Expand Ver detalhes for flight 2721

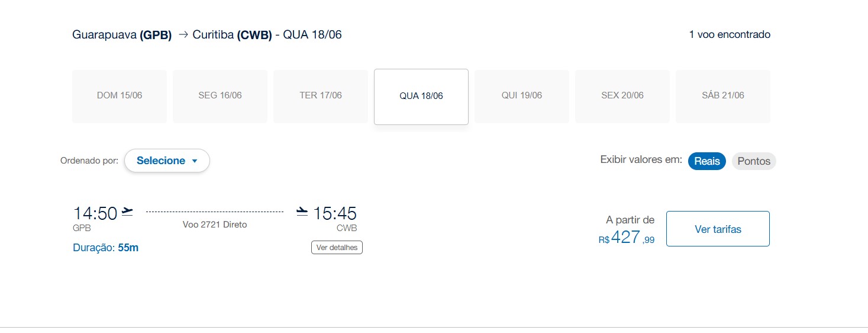[337, 247]
